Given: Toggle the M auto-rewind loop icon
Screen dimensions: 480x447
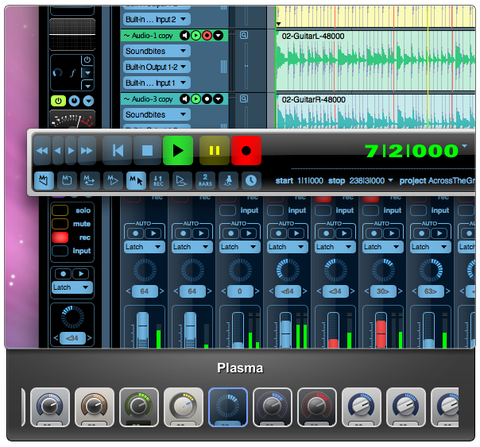Looking at the screenshot, I should [x=67, y=181].
